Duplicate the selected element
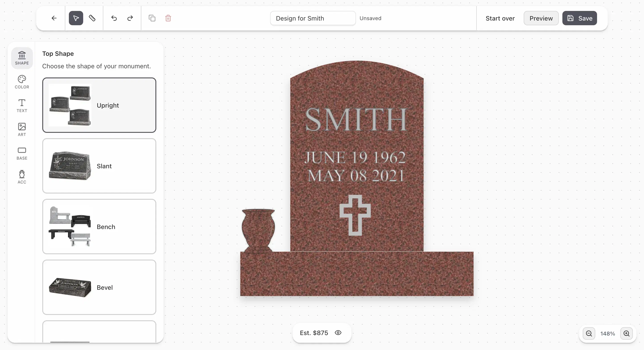 click(x=152, y=18)
